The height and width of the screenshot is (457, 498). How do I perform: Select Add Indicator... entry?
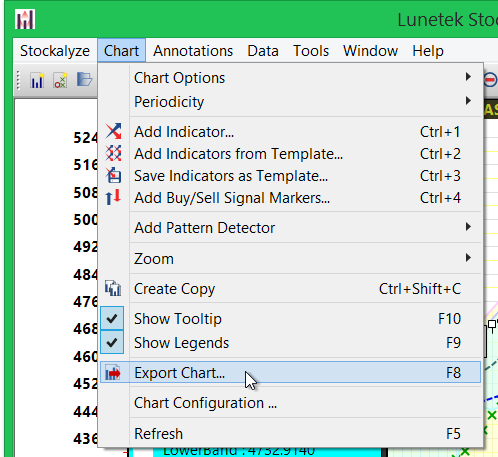coord(290,132)
